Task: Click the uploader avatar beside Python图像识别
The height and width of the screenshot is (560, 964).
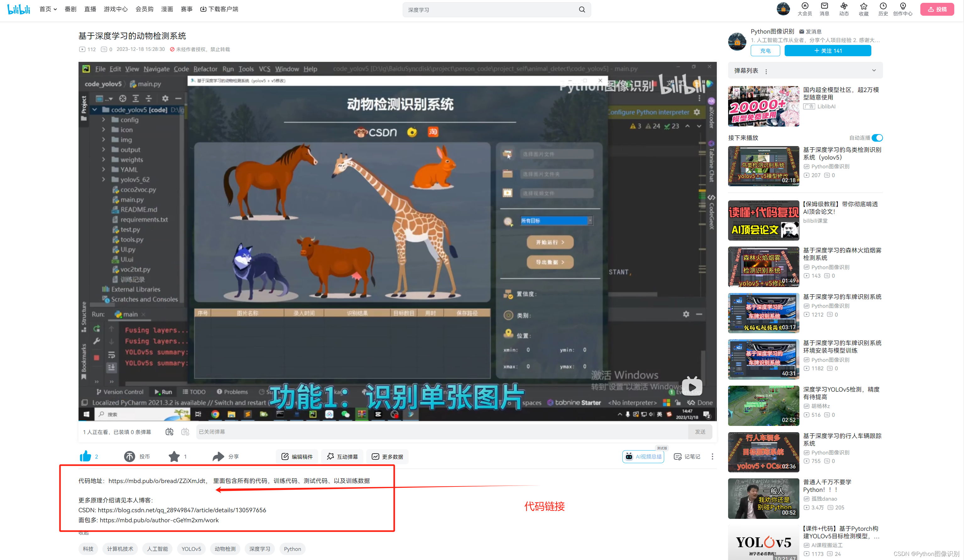Action: click(737, 41)
